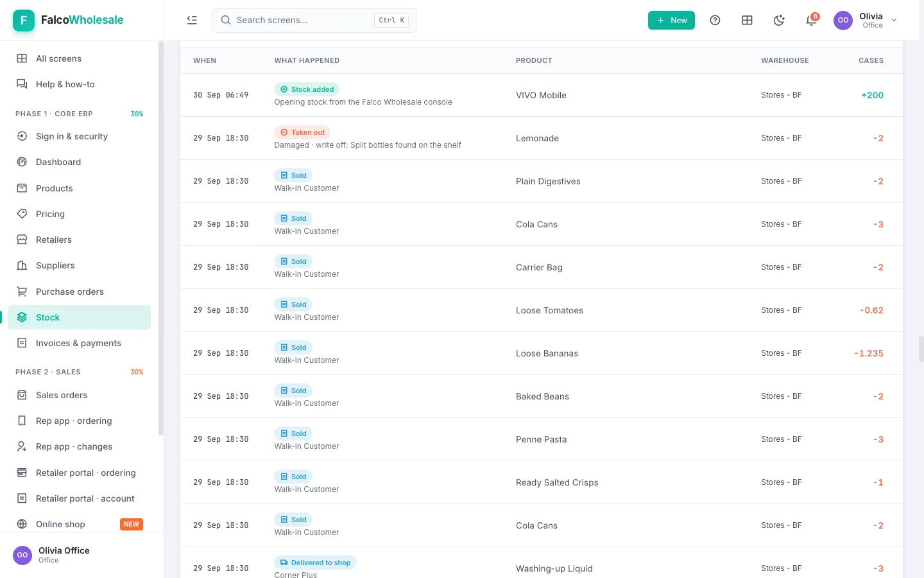
Task: Click the Stock added badge
Action: click(307, 89)
